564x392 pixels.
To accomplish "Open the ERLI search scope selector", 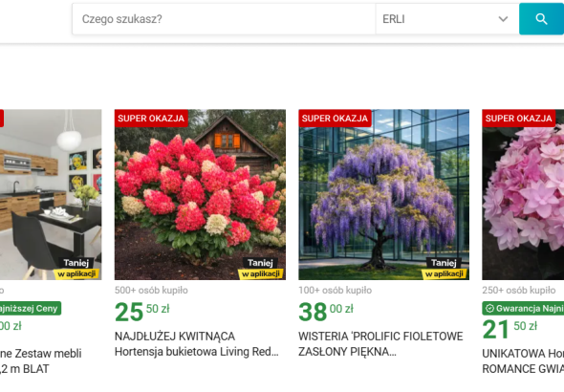I will pos(447,19).
